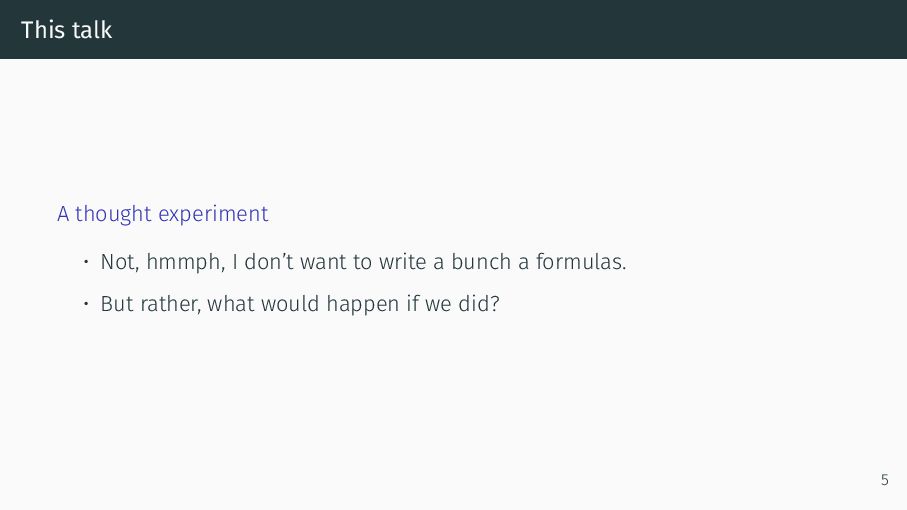The width and height of the screenshot is (907, 510).
Task: Click the word "hmmph" in first bullet
Action: (x=185, y=262)
